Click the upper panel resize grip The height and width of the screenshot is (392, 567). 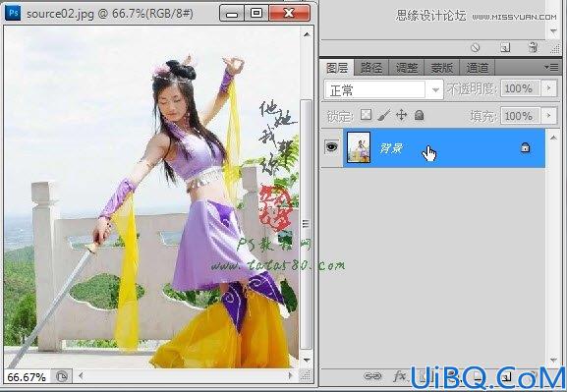(x=554, y=48)
